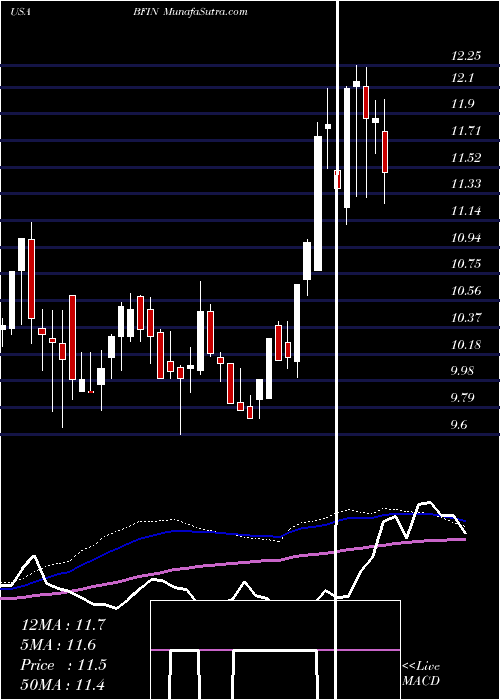Screen dimensions: 500x700
Task: Click the 12.25 price axis label
Action: point(466,56)
